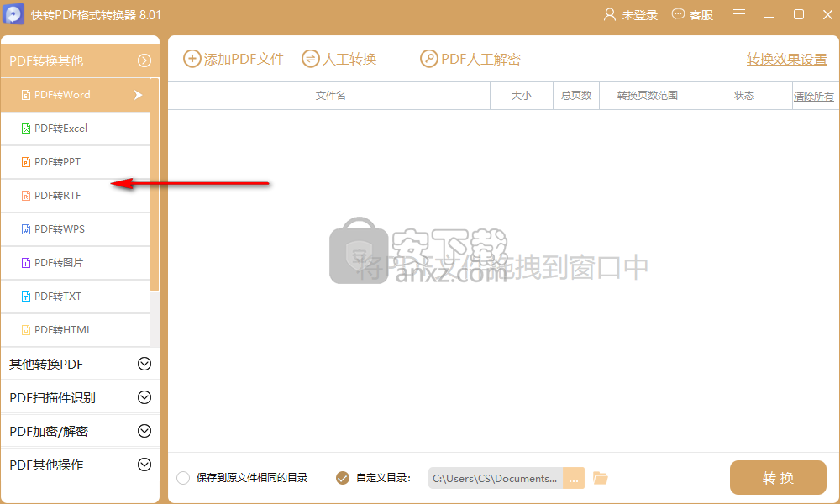
Task: Click the 人工转换 button label
Action: tap(349, 59)
